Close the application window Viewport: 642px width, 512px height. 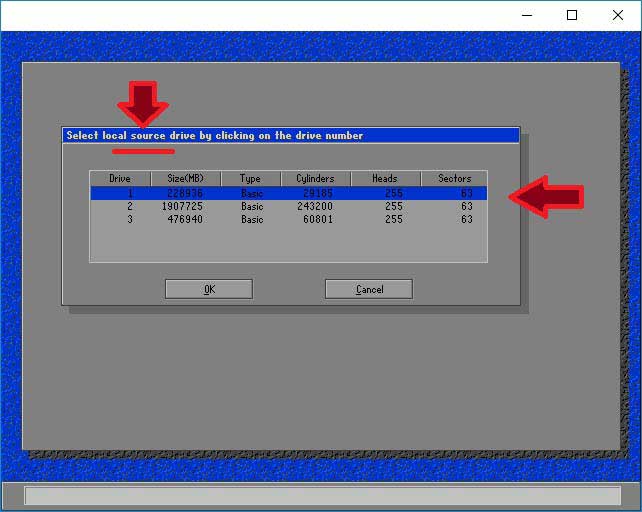click(618, 15)
